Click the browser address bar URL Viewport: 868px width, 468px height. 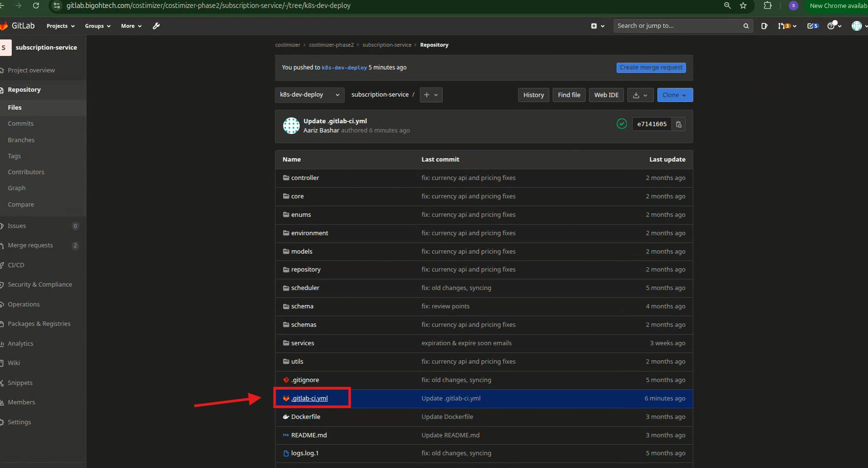coord(208,6)
